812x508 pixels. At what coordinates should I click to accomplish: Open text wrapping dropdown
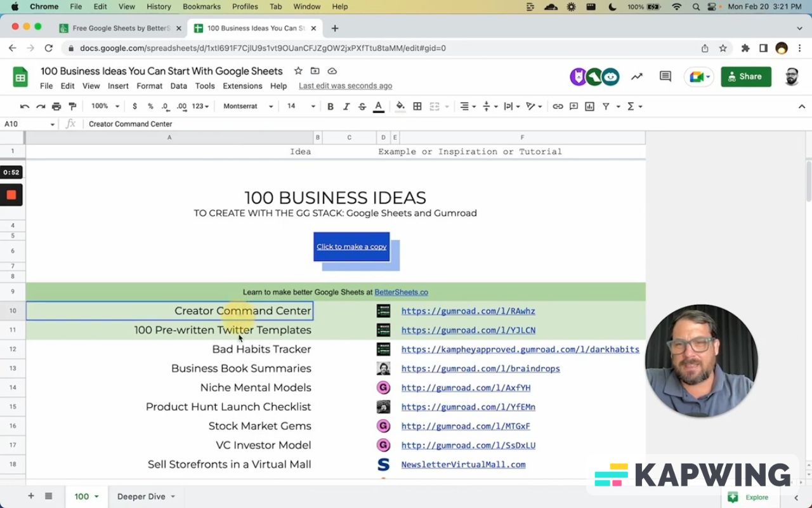(x=512, y=107)
